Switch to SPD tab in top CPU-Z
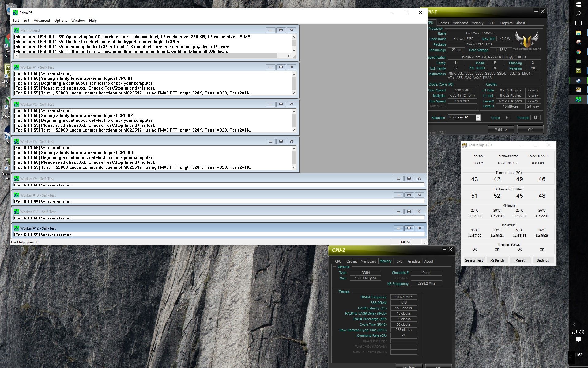Image resolution: width=588 pixels, height=368 pixels. (492, 23)
